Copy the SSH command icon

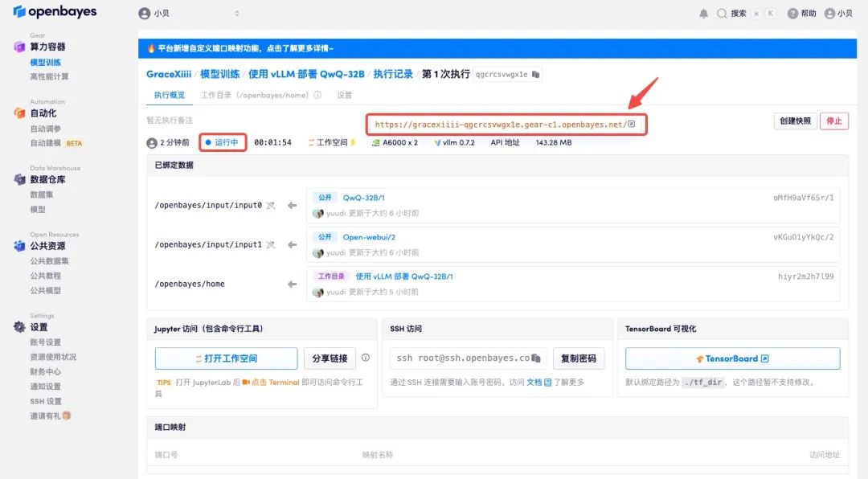536,358
